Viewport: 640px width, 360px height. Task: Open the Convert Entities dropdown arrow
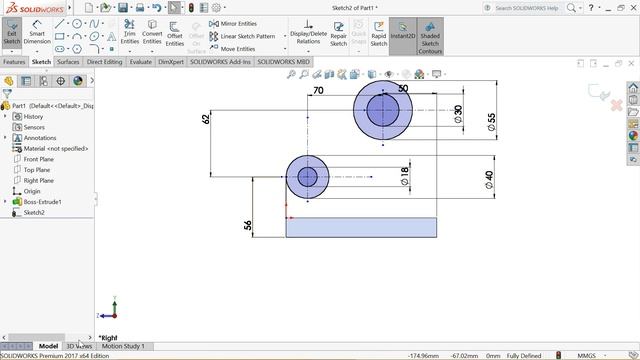click(152, 51)
